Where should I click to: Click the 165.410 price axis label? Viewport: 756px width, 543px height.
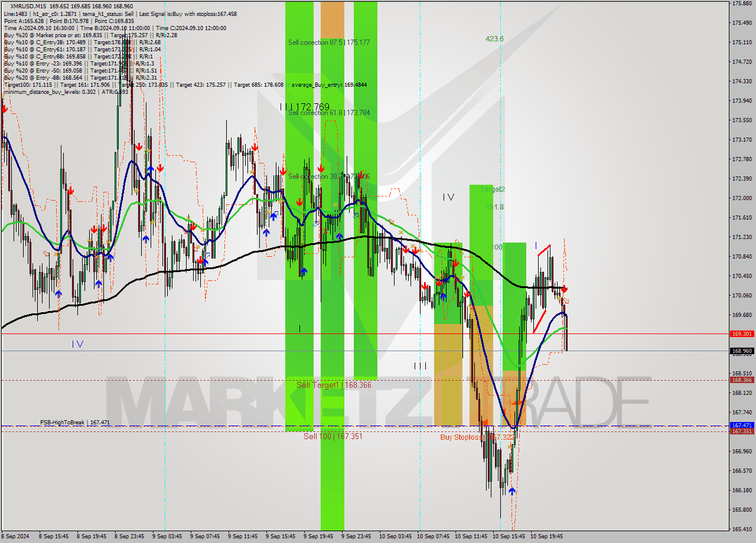point(742,529)
